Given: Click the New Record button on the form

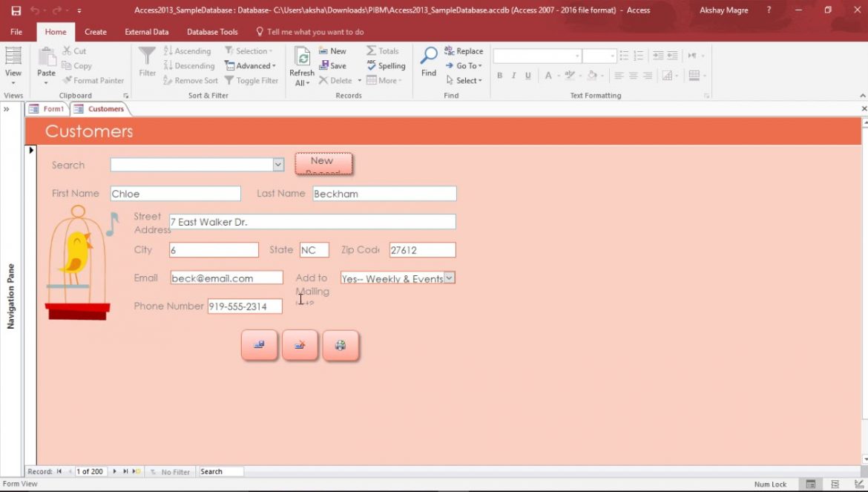Looking at the screenshot, I should pyautogui.click(x=323, y=163).
